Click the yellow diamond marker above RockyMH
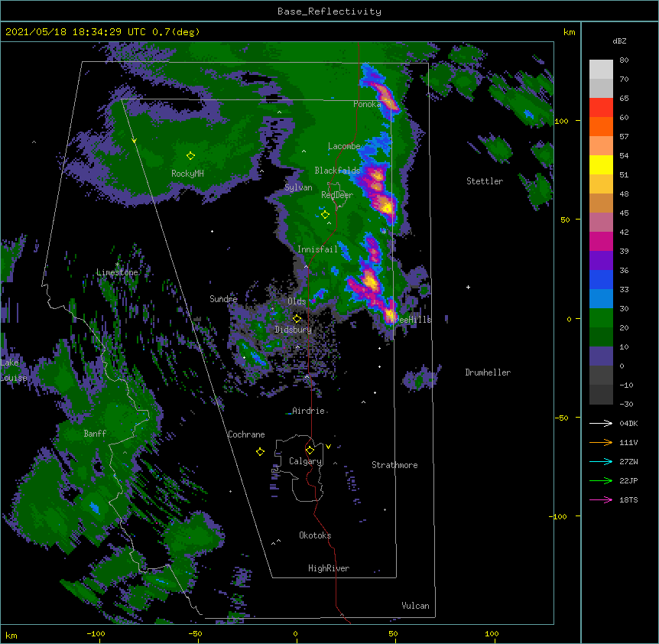The width and height of the screenshot is (659, 644). point(190,156)
